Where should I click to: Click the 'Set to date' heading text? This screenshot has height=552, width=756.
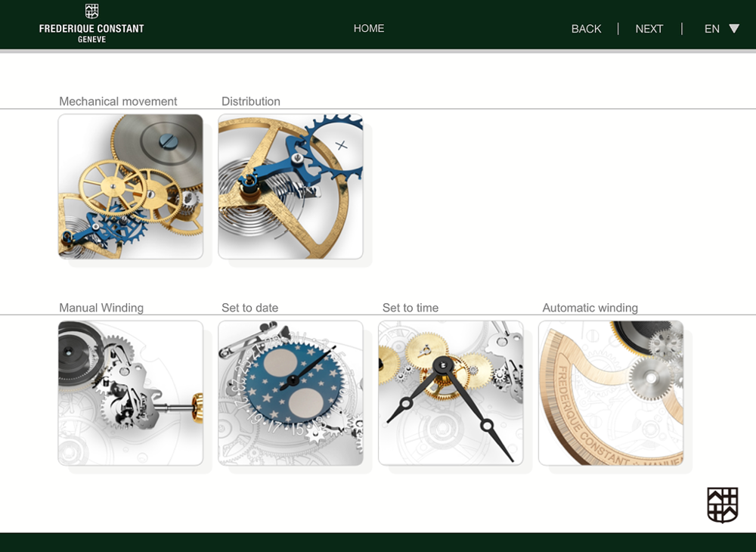[x=249, y=308]
